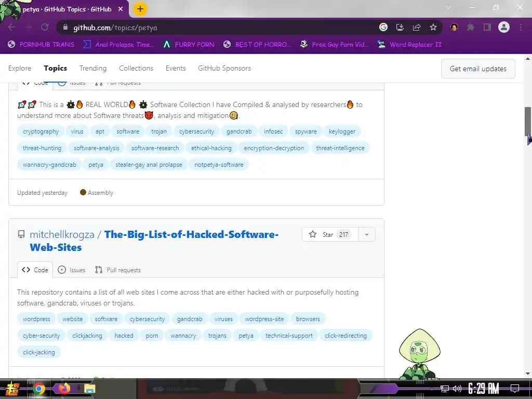Click the avatar extension icon beside the bookmark star

coord(454,28)
